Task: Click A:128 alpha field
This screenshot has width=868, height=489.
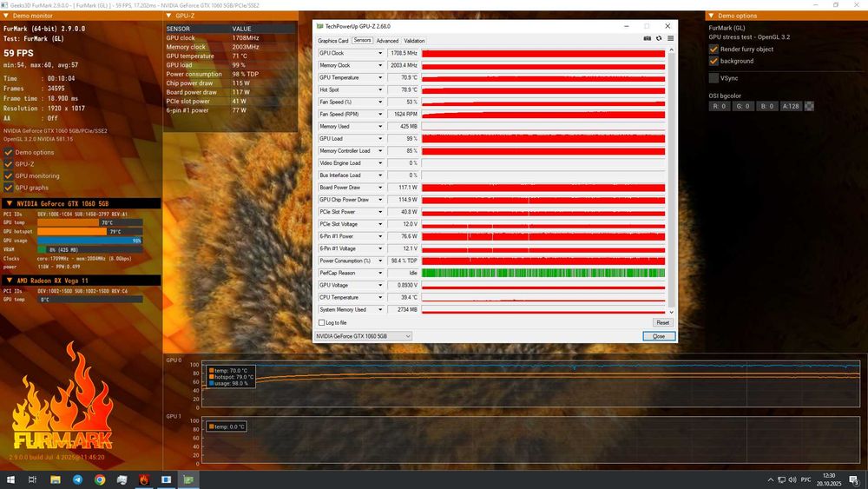Action: 791,106
